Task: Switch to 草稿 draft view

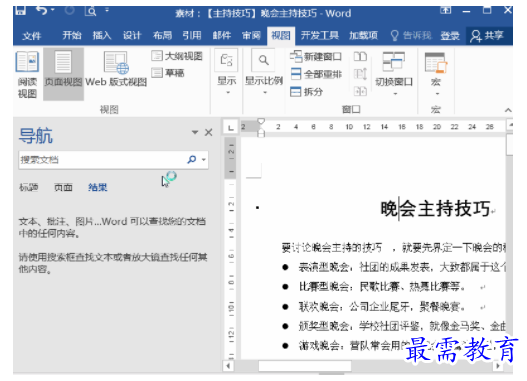Action: 168,73
